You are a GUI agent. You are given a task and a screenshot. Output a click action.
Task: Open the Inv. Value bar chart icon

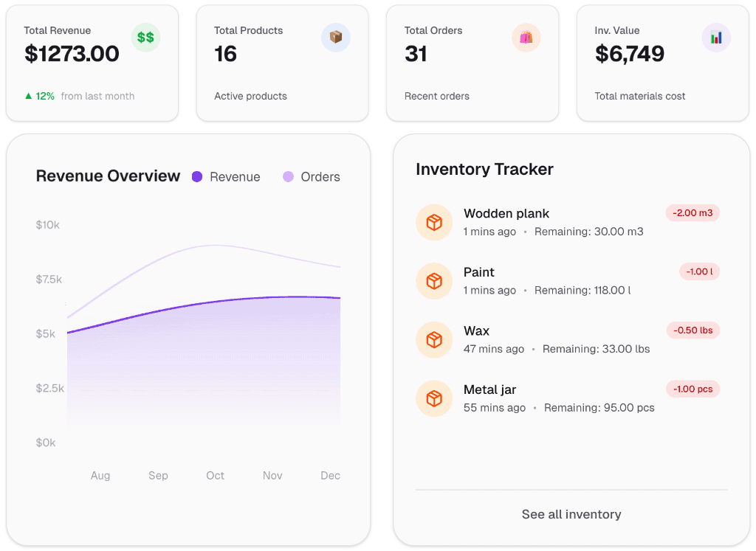pyautogui.click(x=715, y=38)
